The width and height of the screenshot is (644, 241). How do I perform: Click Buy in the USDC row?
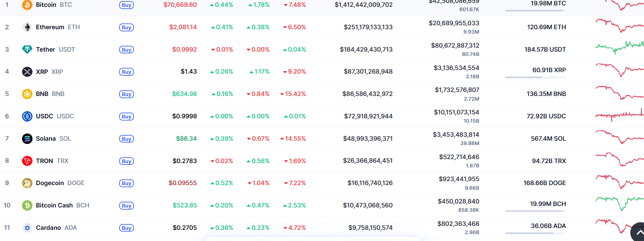(126, 117)
